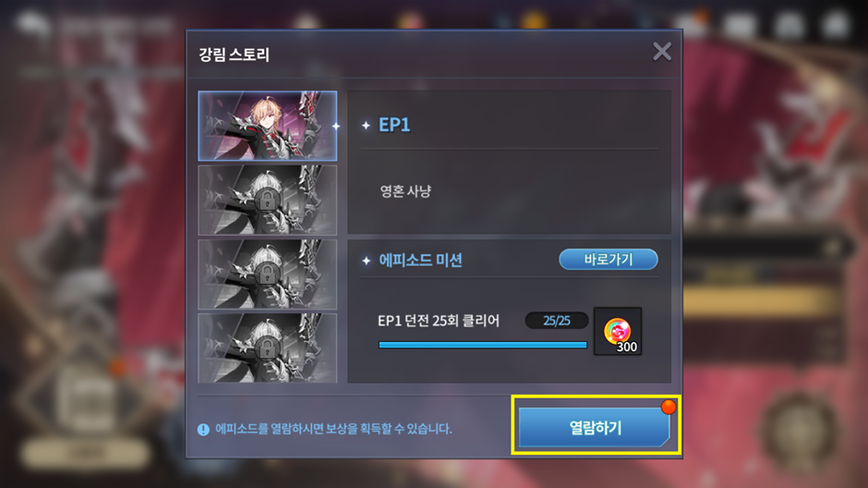Click the 바로가기 shortcut button
The width and height of the screenshot is (868, 488).
(x=609, y=259)
